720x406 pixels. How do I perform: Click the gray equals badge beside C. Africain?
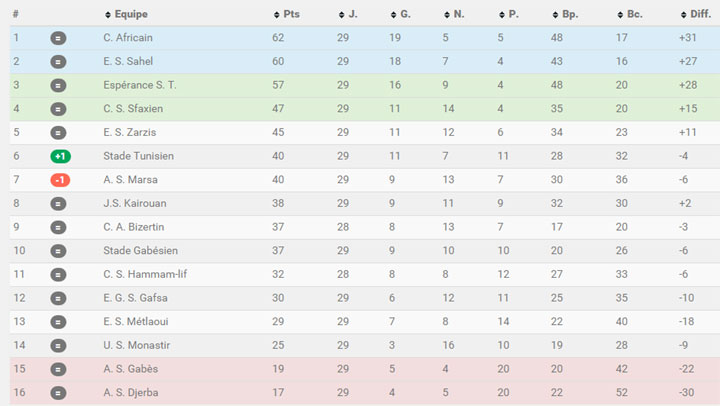(x=58, y=38)
